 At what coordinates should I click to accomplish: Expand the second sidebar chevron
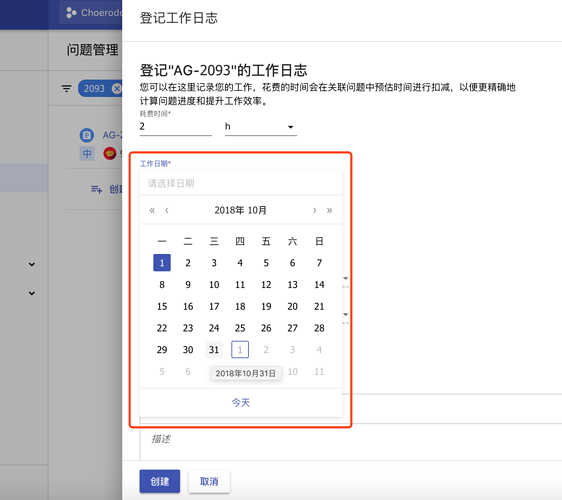pos(32,293)
